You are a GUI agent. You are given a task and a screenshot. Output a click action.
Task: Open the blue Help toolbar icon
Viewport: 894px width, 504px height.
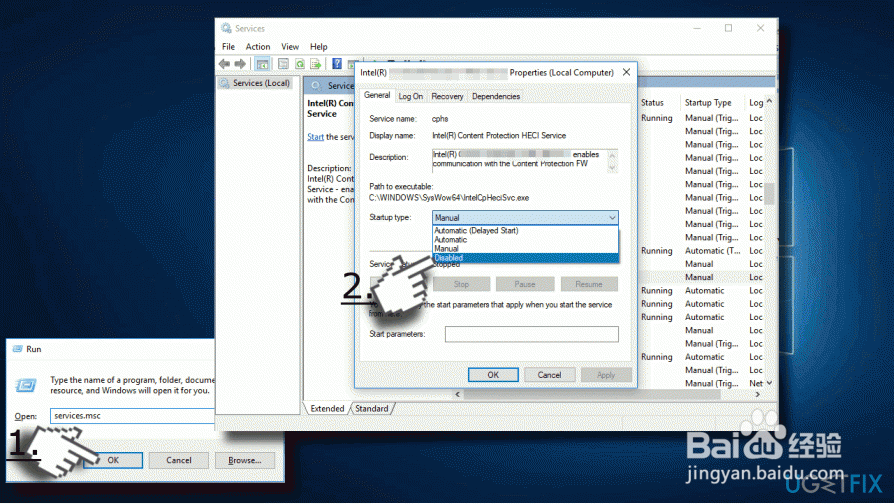(x=337, y=64)
